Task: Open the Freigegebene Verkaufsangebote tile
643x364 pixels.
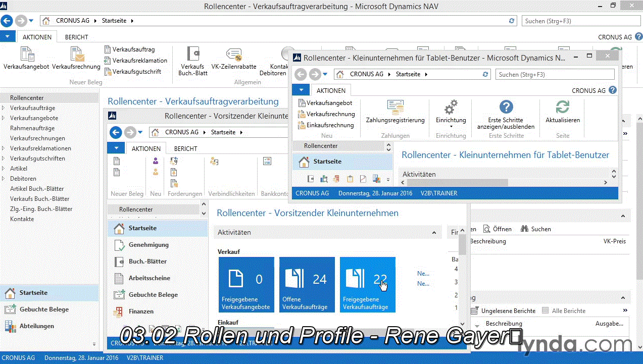Action: (246, 285)
